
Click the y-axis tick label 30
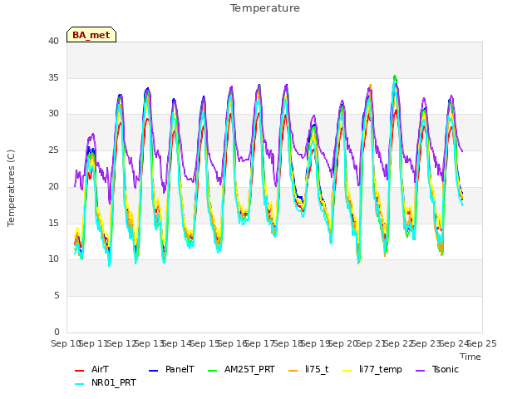pos(53,114)
